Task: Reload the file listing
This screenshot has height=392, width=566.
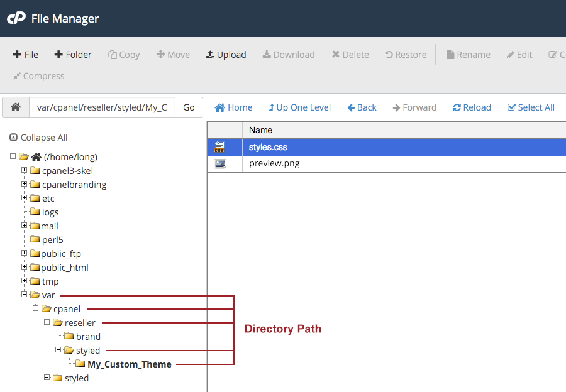Action: point(472,107)
